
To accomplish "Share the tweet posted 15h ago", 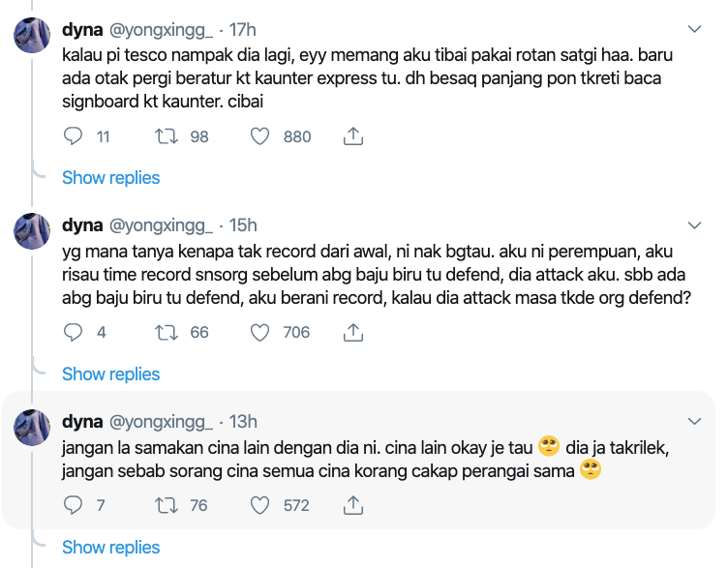I will (353, 332).
